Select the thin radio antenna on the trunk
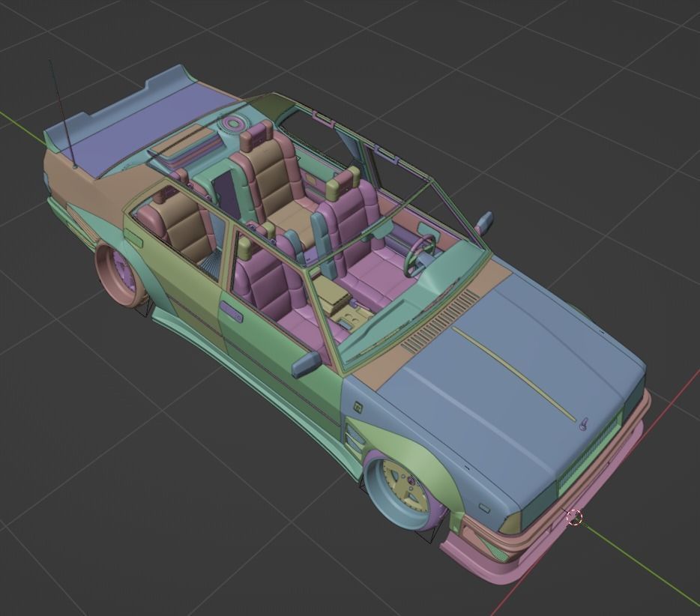The image size is (700, 616). [62, 114]
